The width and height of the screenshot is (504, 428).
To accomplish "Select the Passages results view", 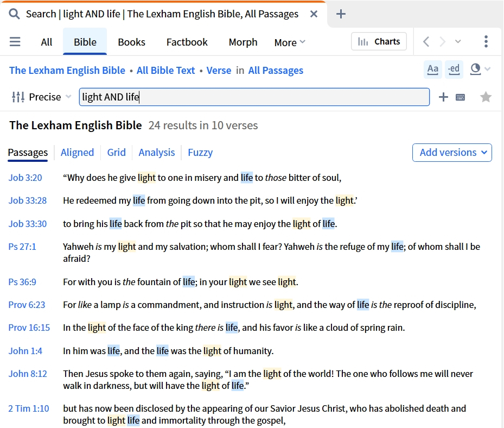I will (28, 153).
